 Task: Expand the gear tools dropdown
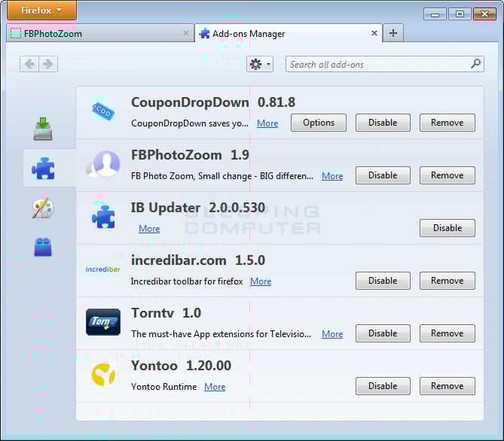click(x=260, y=64)
